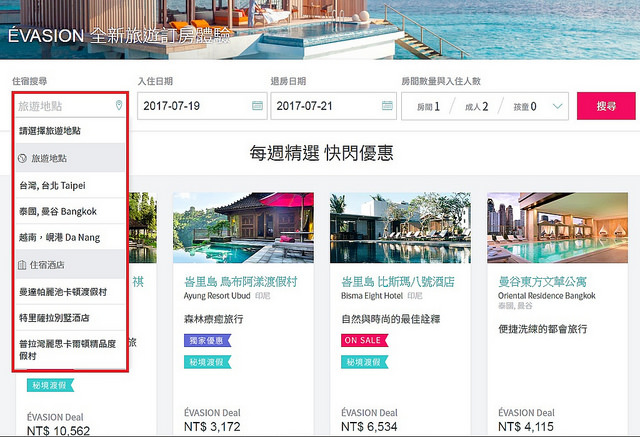Click the ON SALE pink tag
The height and width of the screenshot is (437, 640).
(x=364, y=340)
